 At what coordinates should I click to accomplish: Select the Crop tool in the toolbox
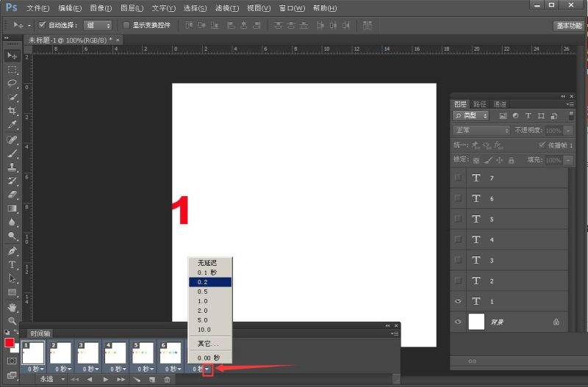[x=12, y=111]
